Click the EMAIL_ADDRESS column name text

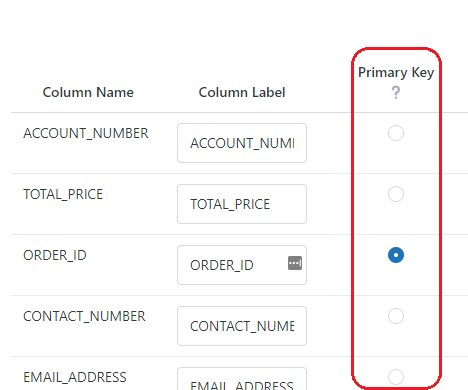[75, 377]
